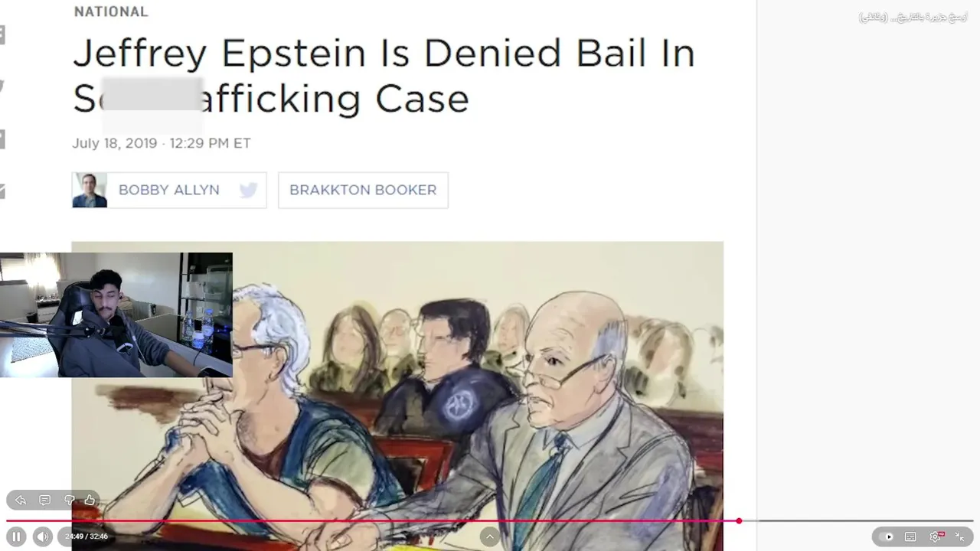Like the video with thumbs up
This screenshot has width=980, height=551.
(90, 500)
